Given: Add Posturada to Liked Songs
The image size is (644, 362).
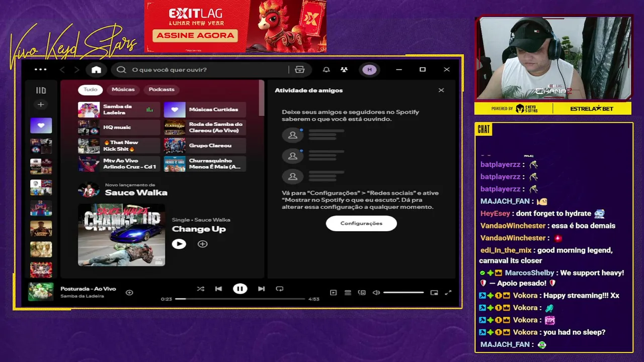Looking at the screenshot, I should click(129, 293).
